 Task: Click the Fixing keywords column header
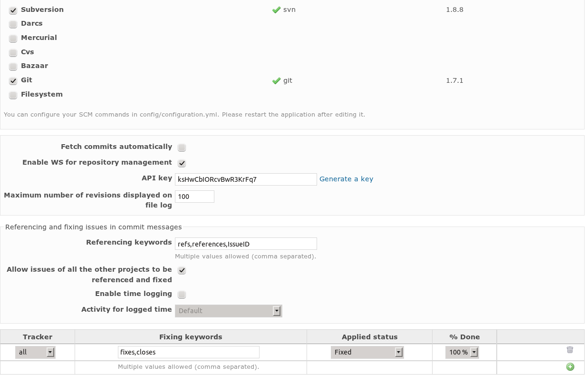(191, 337)
